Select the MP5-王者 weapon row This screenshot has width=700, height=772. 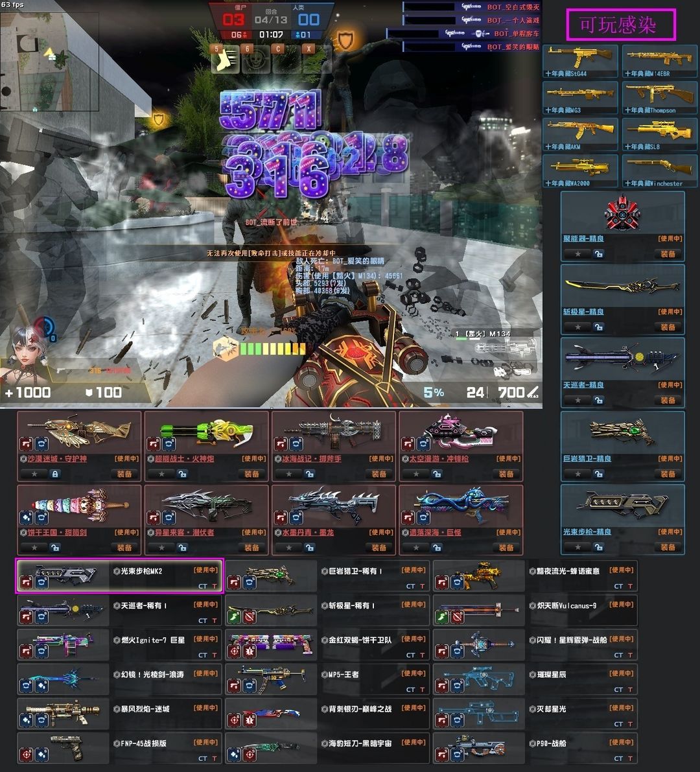pyautogui.click(x=327, y=679)
